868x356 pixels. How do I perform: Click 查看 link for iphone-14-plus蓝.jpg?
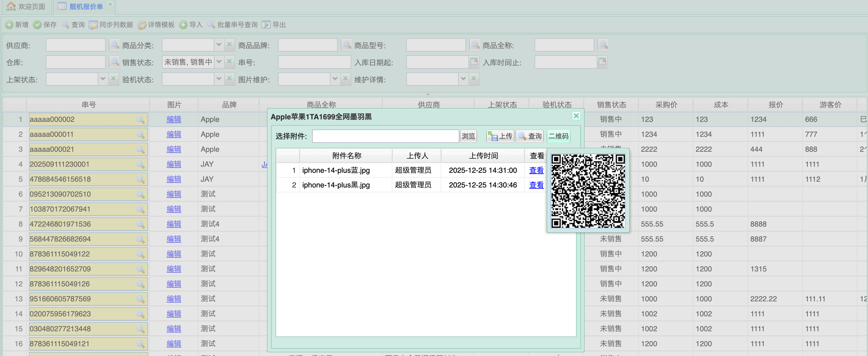[536, 170]
